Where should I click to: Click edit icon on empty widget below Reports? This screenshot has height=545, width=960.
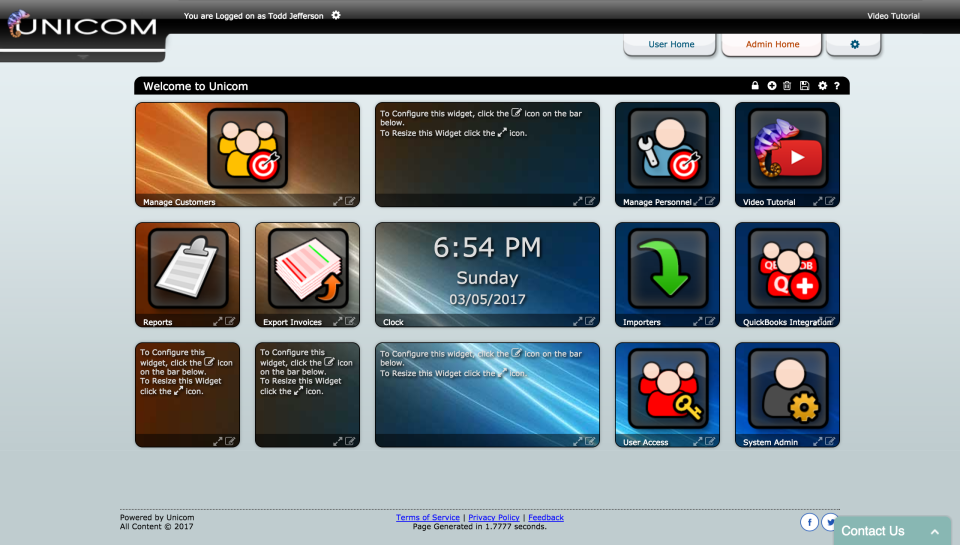(230, 441)
